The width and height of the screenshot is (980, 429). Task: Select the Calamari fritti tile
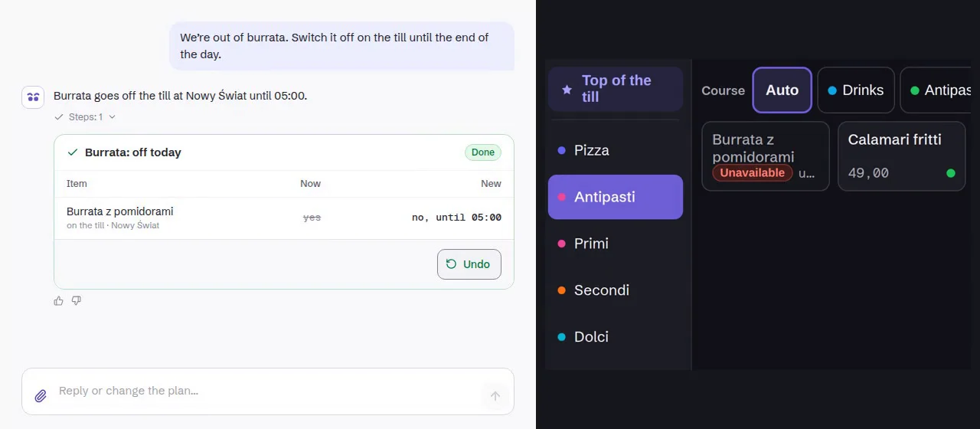click(x=901, y=156)
